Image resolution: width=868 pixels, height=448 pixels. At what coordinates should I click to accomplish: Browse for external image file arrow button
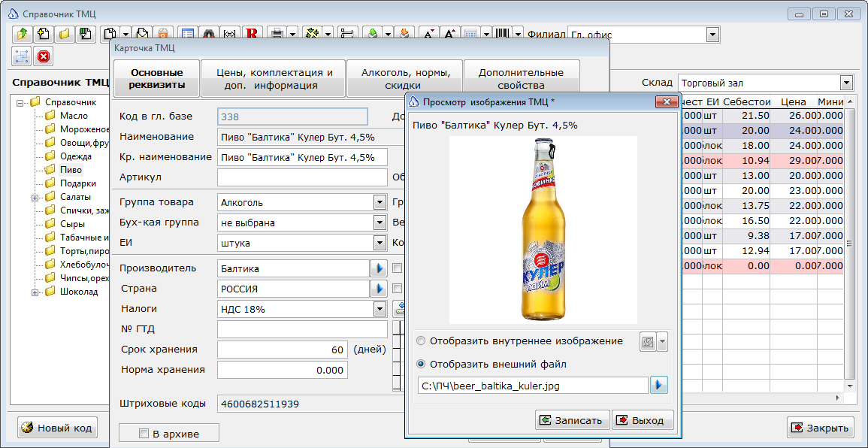[x=659, y=385]
